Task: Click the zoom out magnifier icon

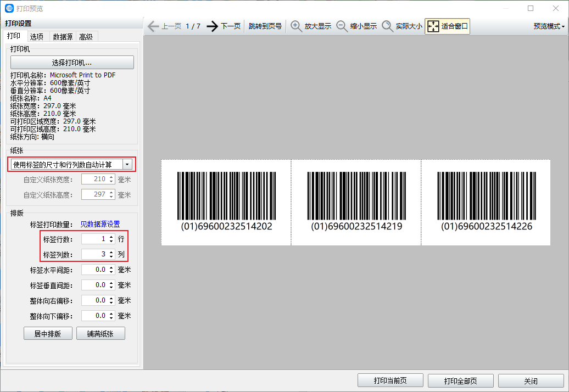Action: point(342,26)
